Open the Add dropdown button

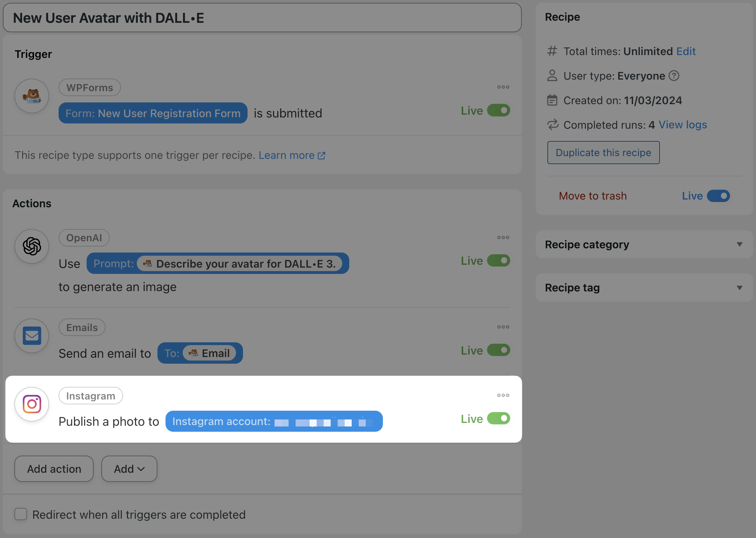[x=129, y=469]
